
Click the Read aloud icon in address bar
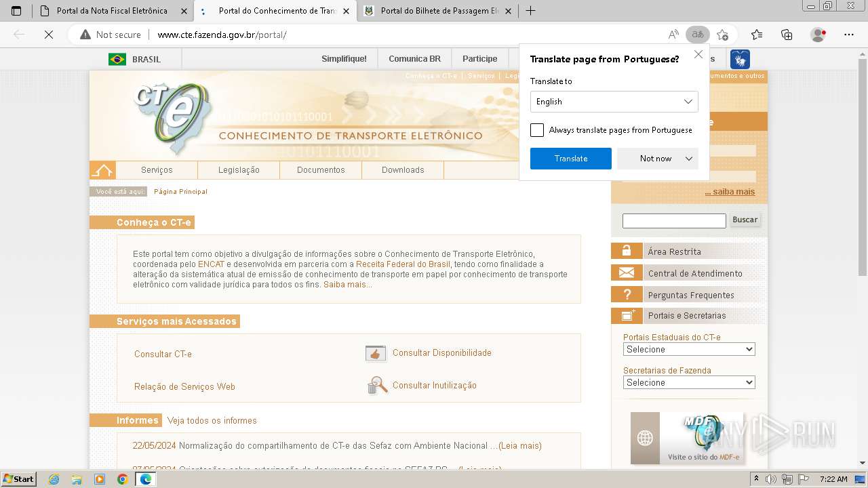tap(673, 35)
